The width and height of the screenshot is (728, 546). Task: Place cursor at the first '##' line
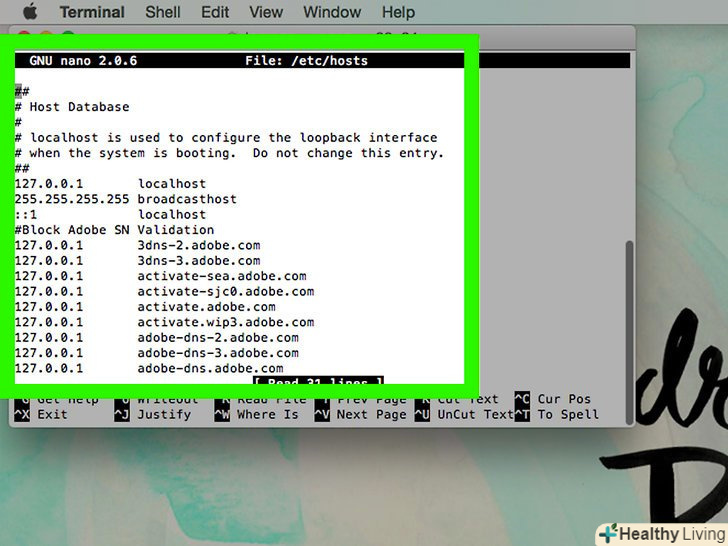(22, 91)
